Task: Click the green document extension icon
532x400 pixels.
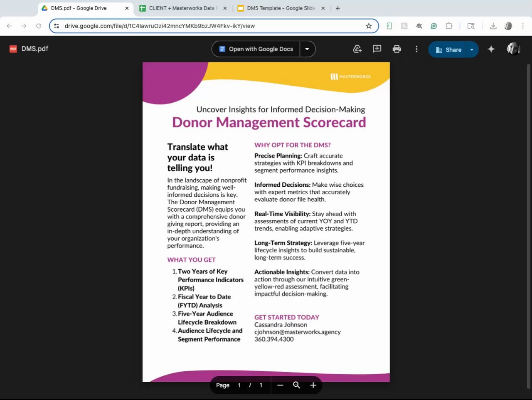Action: pyautogui.click(x=389, y=26)
